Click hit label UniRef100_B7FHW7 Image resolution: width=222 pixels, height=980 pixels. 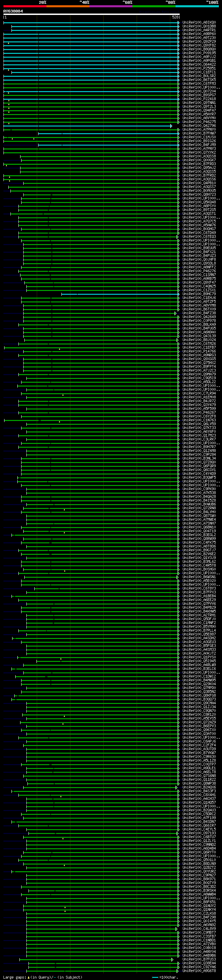pyautogui.click(x=199, y=133)
